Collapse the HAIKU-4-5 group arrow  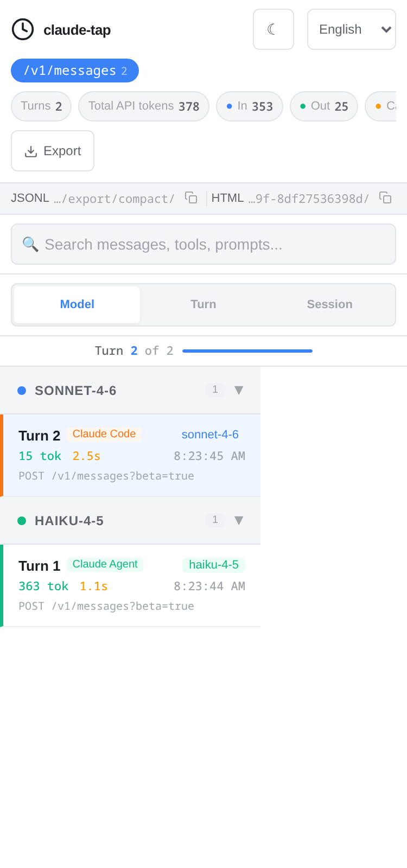(x=238, y=520)
